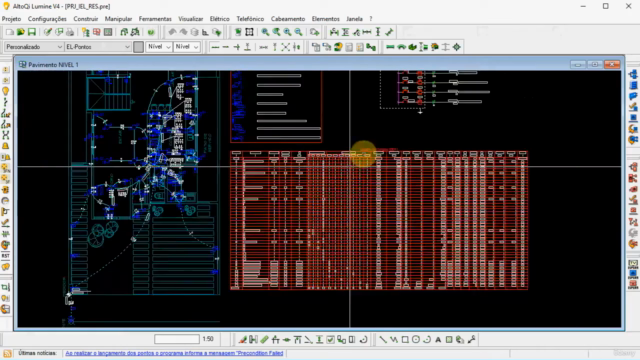640x360 pixels.
Task: Click the red load table in the drawing
Action: (x=379, y=220)
